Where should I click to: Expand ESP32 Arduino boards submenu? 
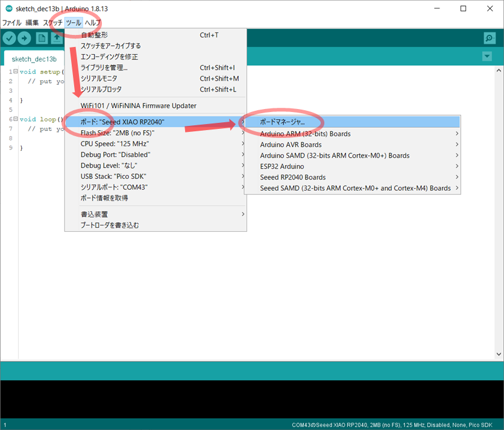point(352,167)
